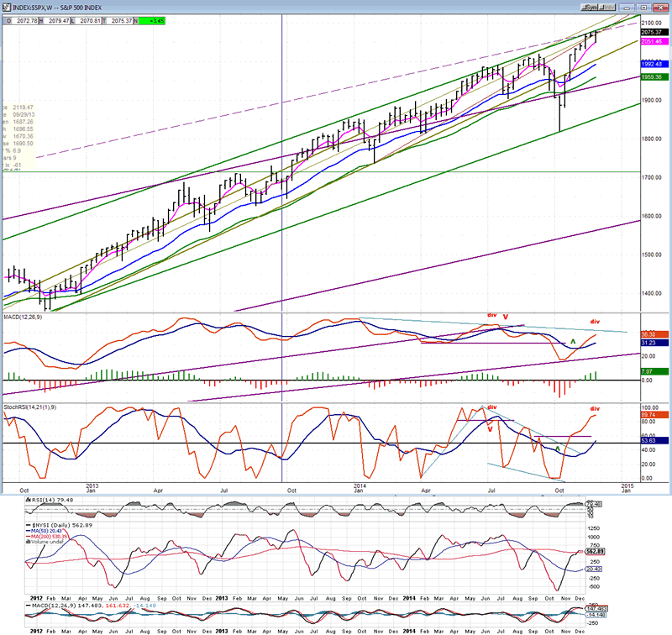Select the Open price 2072.78 header field

pos(18,18)
